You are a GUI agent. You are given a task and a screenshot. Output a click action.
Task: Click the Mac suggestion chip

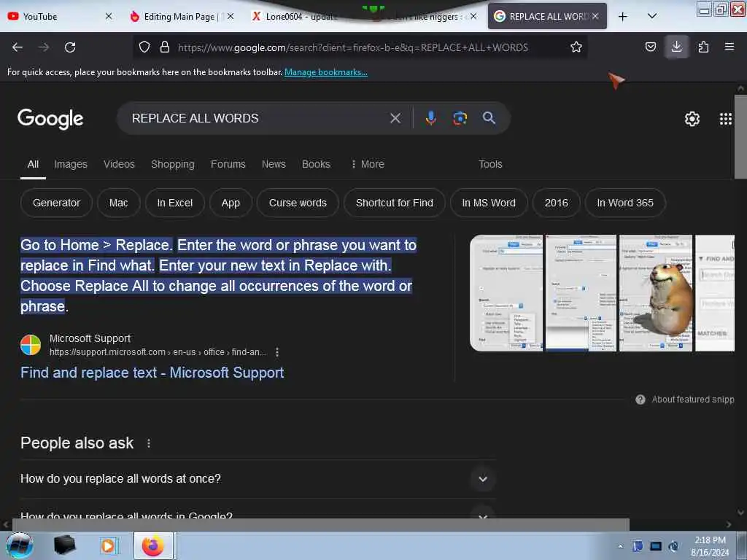click(119, 203)
